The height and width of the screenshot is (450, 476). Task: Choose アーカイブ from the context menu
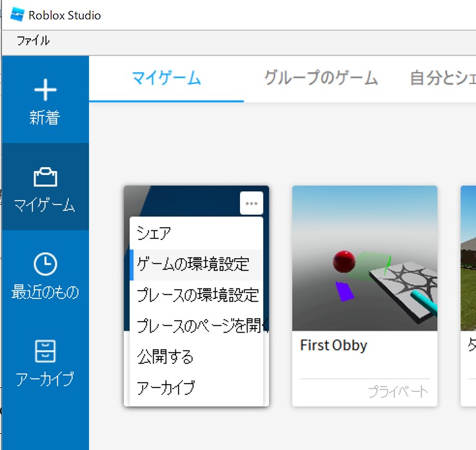(x=196, y=388)
